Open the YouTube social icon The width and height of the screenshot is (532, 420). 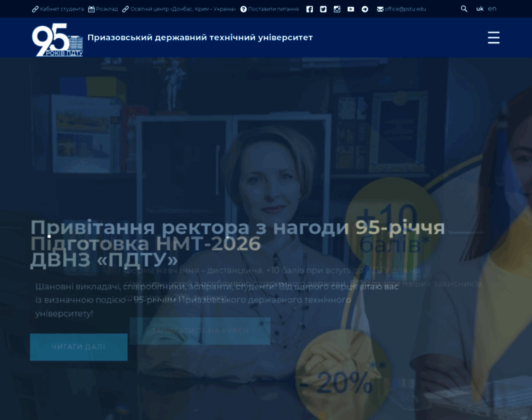(351, 9)
